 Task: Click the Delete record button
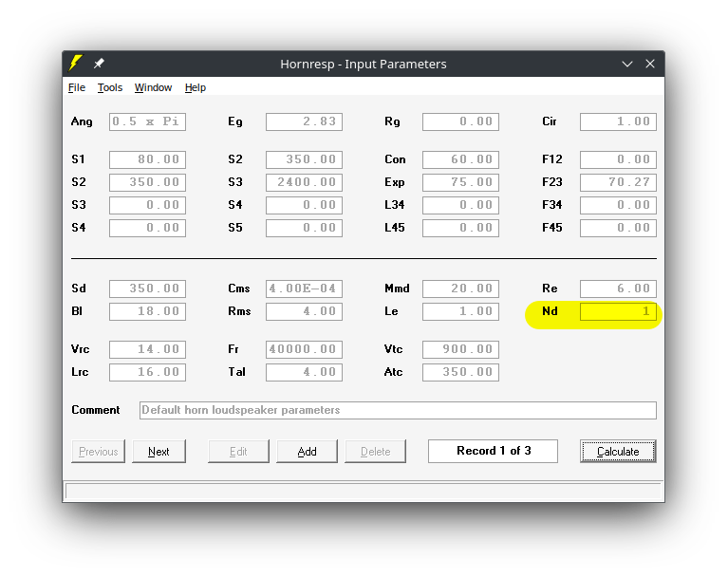tap(375, 451)
